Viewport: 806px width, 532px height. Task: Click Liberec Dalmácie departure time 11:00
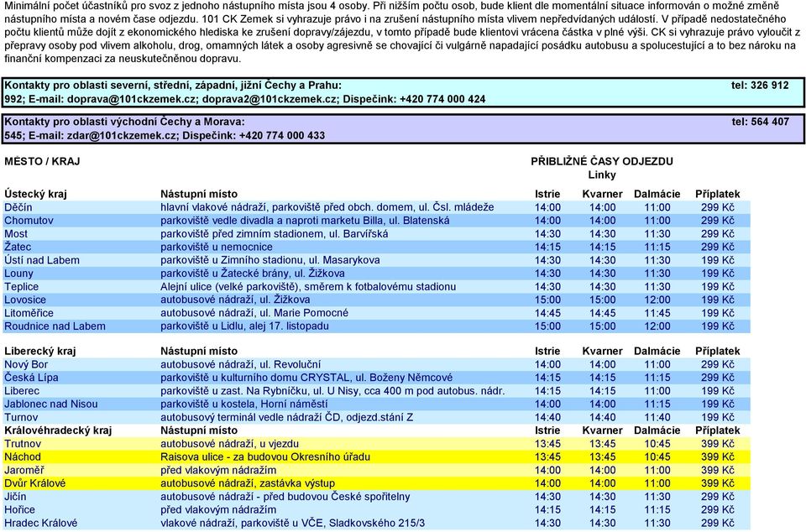(x=657, y=391)
